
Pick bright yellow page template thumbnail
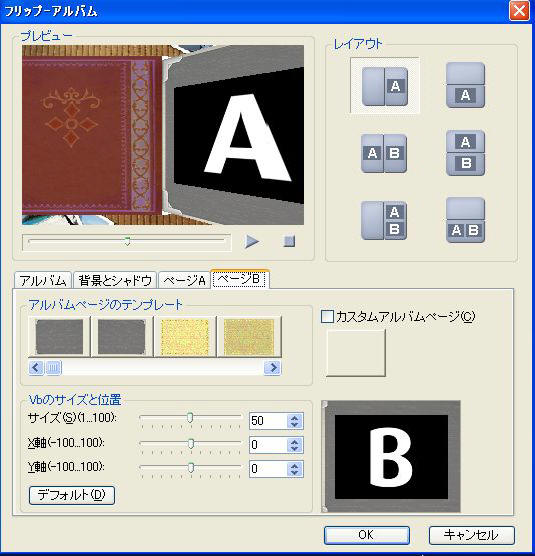[185, 337]
